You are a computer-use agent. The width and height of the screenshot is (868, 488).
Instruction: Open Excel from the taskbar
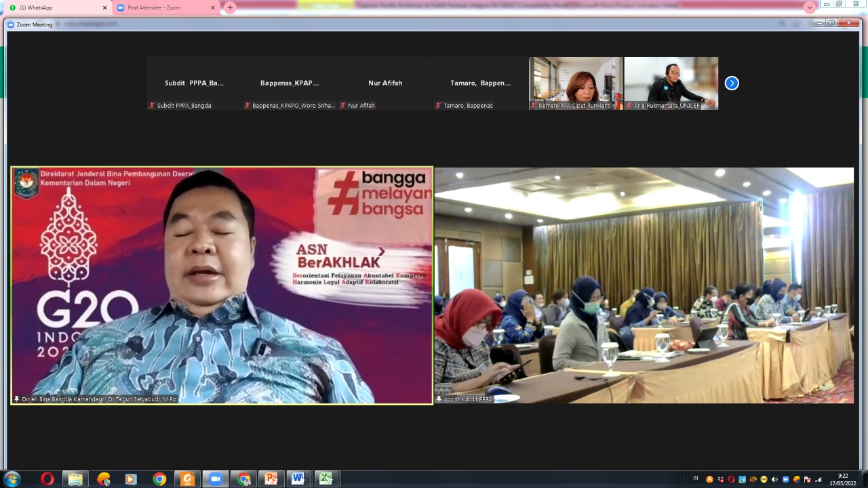325,479
